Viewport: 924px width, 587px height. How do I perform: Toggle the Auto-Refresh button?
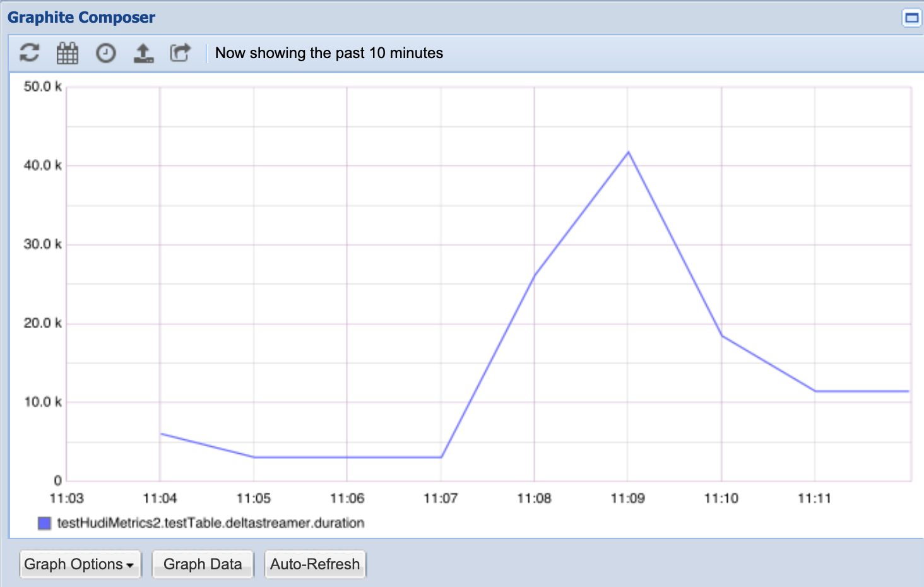click(x=315, y=564)
